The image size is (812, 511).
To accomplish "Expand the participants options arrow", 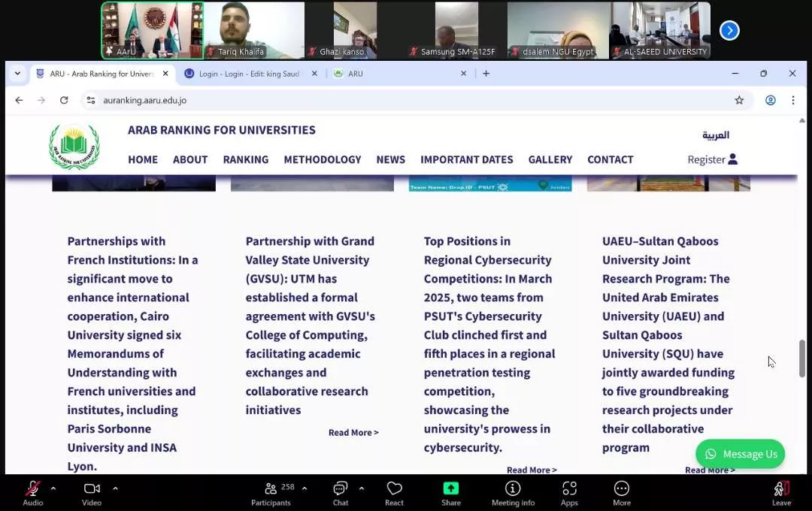I will coord(304,488).
